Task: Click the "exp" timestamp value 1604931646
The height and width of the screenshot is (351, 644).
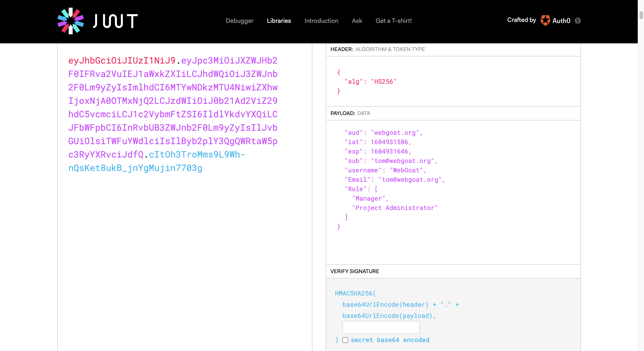Action: [x=389, y=152]
